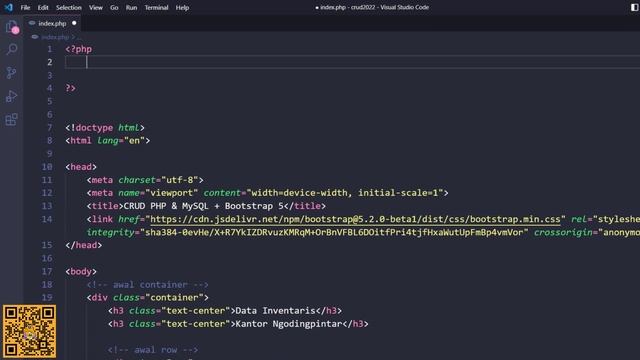
Task: Open the Explorer view in activity bar
Action: (12, 27)
